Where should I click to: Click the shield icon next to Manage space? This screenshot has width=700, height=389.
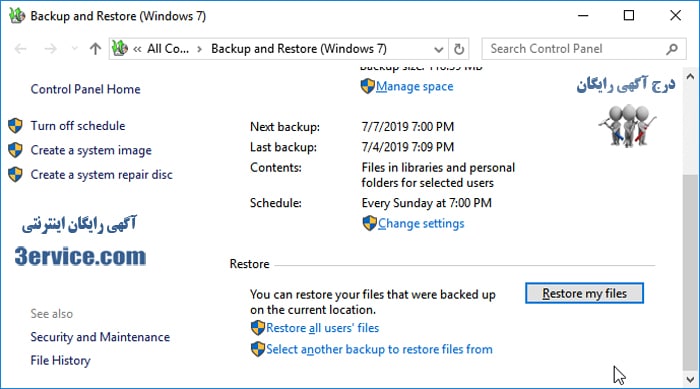[x=367, y=86]
